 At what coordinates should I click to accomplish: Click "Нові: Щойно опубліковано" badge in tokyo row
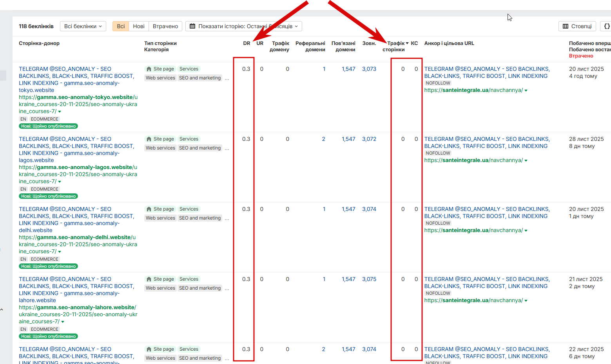(x=49, y=126)
